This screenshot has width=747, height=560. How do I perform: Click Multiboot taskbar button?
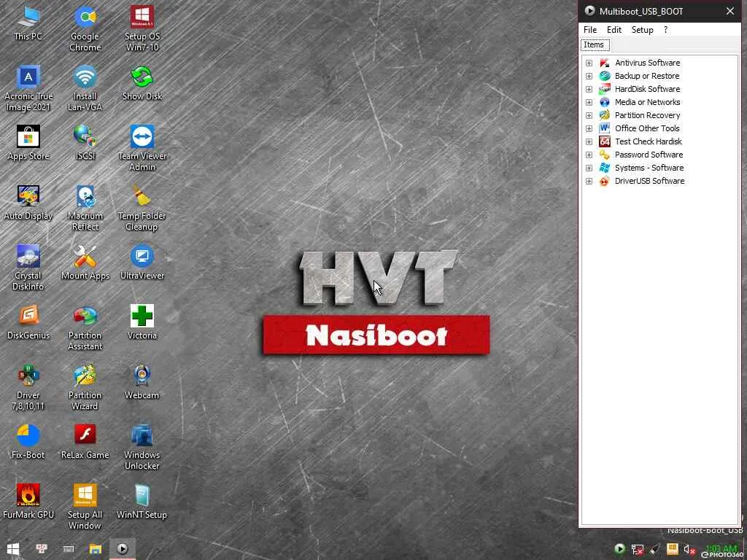[123, 549]
